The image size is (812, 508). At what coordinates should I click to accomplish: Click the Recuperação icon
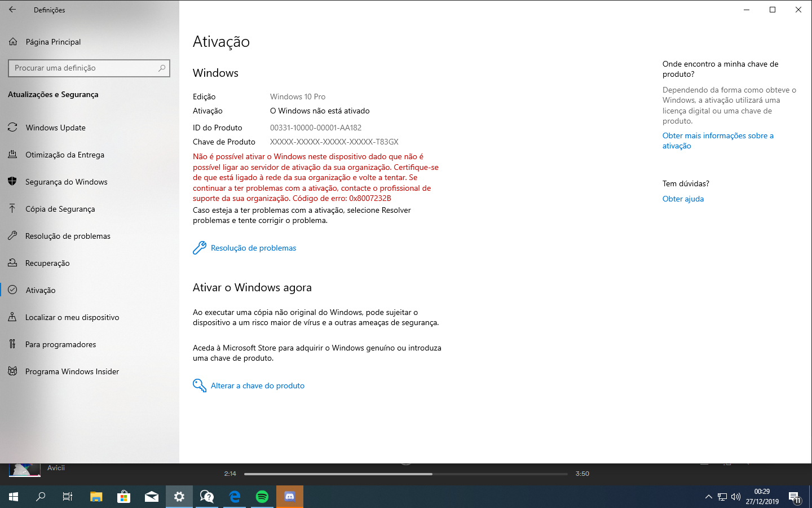click(12, 263)
